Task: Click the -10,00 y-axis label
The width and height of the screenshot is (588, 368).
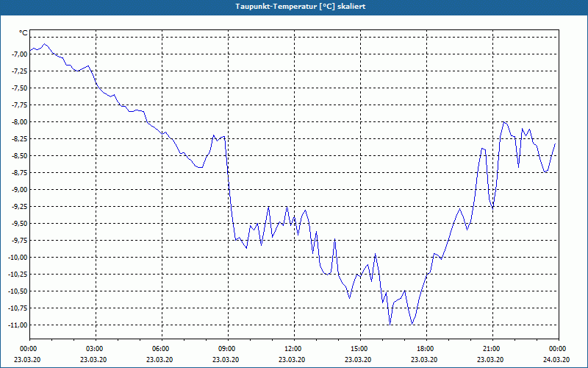Action: (x=18, y=257)
